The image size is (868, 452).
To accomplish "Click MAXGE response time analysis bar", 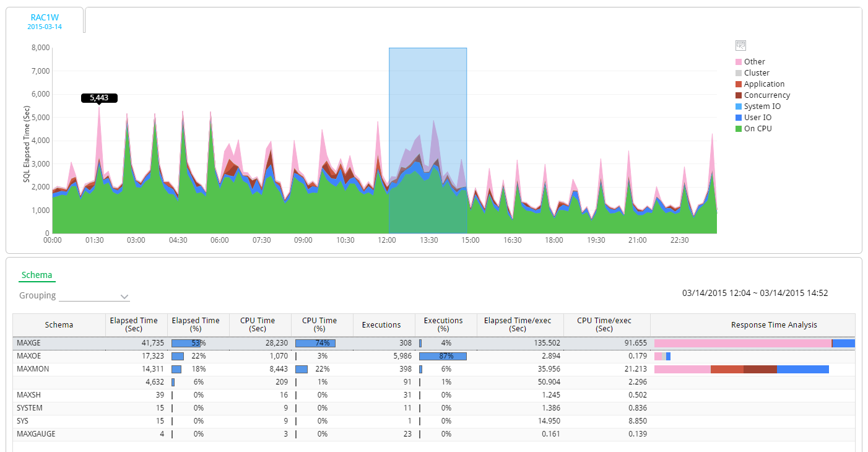I will (755, 343).
